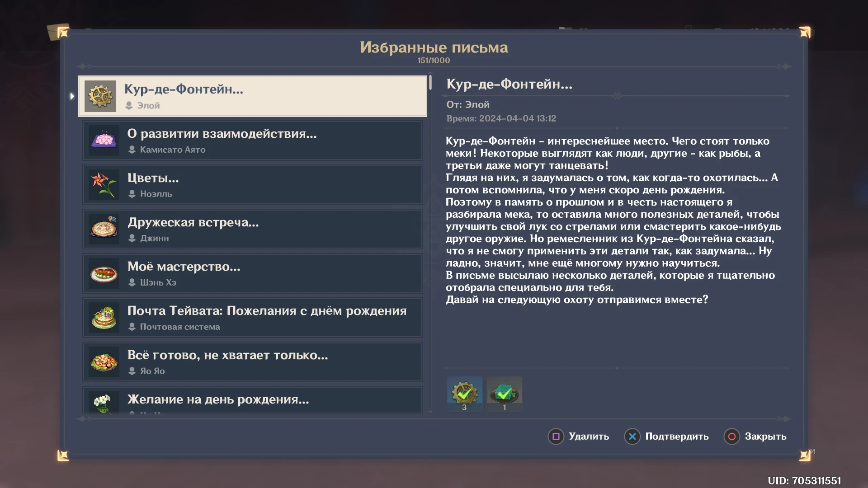Click the Кур-де-Фонтейн… title in the detail pane
The width and height of the screenshot is (868, 488).
[509, 84]
